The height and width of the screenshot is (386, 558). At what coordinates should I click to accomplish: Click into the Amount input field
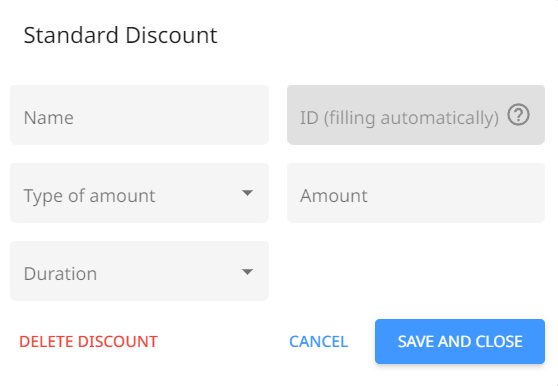[x=416, y=193]
